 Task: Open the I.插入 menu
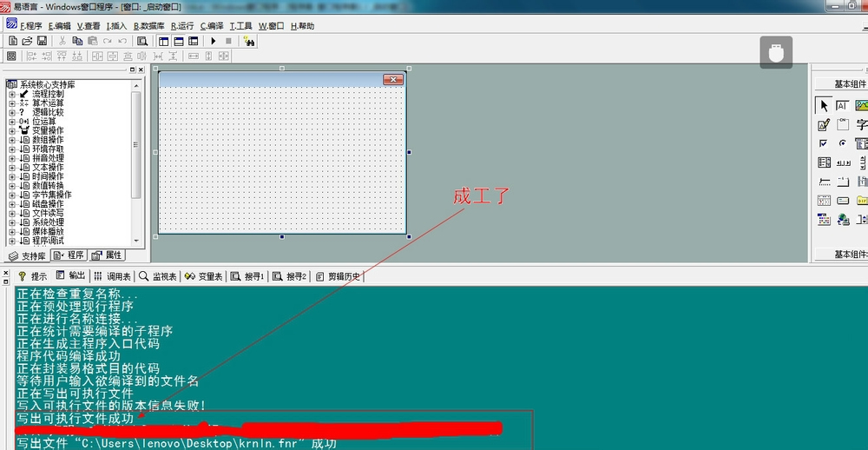(116, 26)
